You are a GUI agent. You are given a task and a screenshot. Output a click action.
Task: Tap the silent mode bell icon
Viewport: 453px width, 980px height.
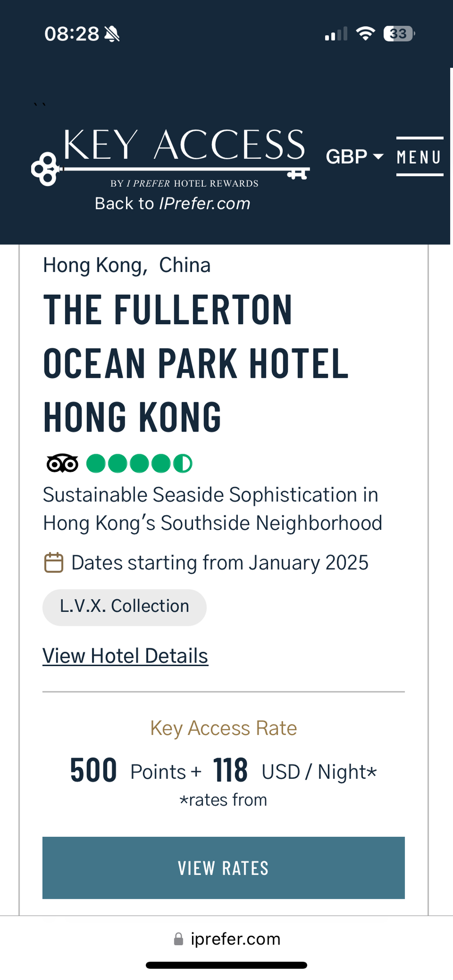[112, 34]
